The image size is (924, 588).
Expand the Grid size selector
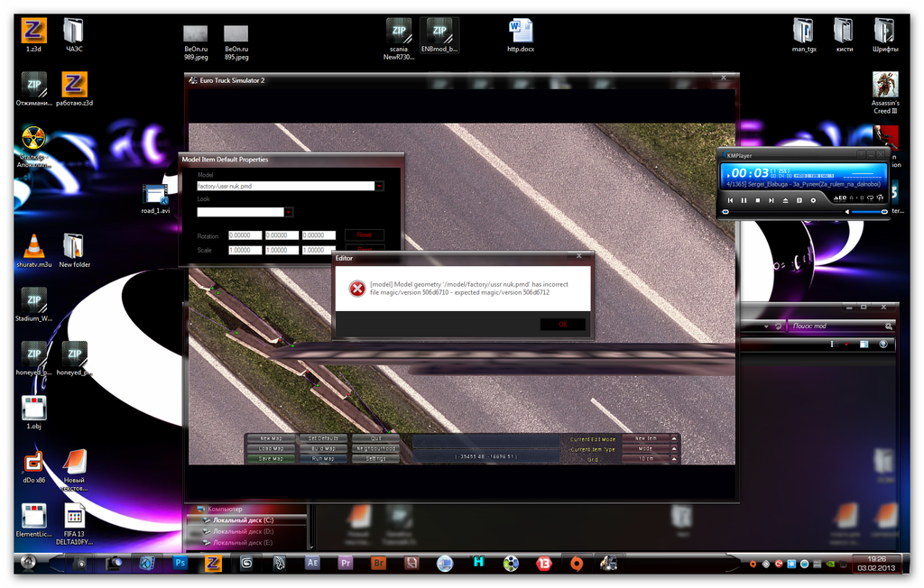pos(674,459)
